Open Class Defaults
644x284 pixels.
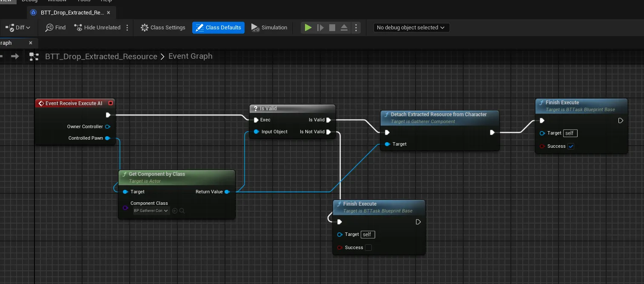[218, 28]
